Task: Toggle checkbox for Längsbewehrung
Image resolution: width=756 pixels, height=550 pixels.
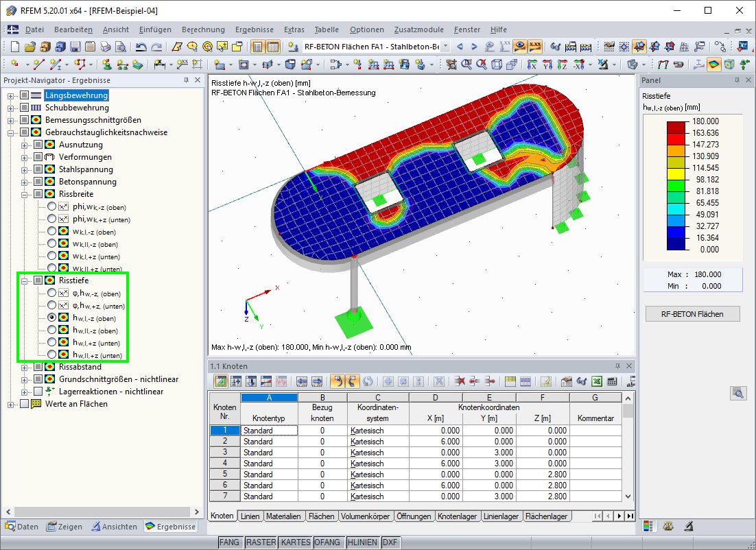Action: pos(25,95)
